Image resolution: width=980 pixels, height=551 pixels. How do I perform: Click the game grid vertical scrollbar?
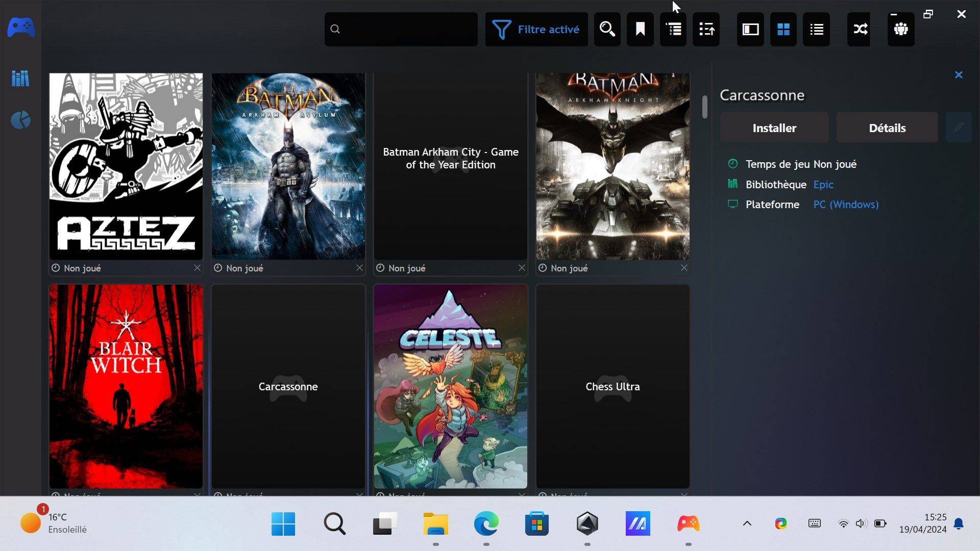(x=705, y=107)
